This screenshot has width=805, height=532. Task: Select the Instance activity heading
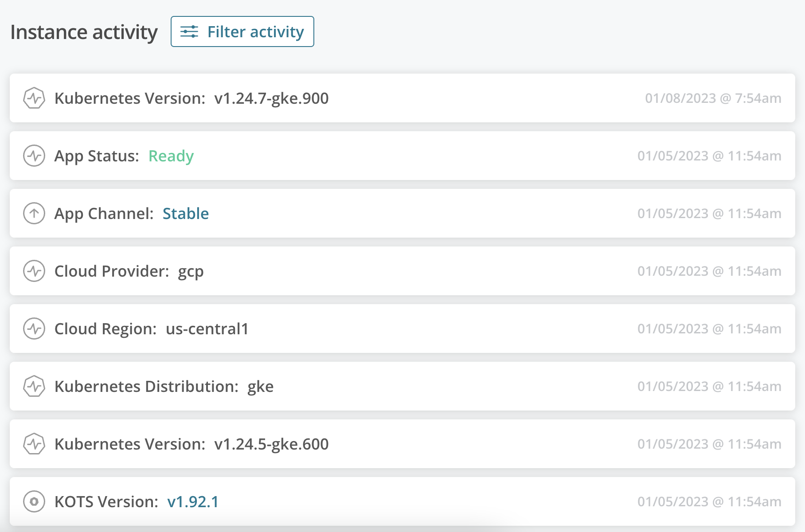(x=84, y=31)
